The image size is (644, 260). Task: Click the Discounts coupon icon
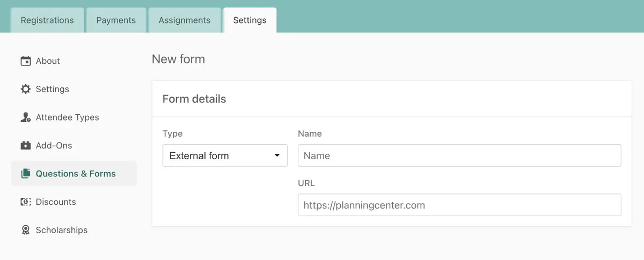(25, 202)
